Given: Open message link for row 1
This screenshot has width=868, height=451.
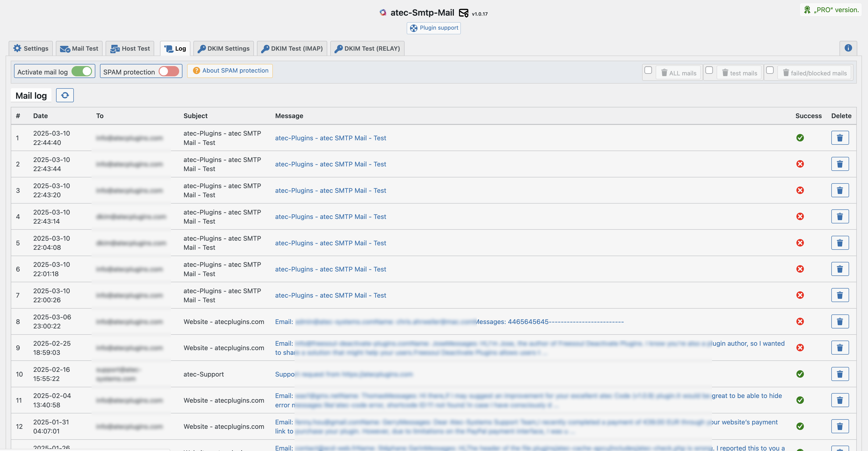Looking at the screenshot, I should click(x=330, y=138).
